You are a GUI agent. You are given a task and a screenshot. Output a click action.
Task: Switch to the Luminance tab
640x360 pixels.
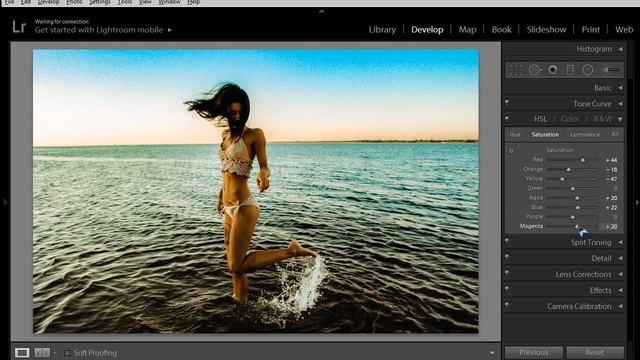pyautogui.click(x=585, y=134)
